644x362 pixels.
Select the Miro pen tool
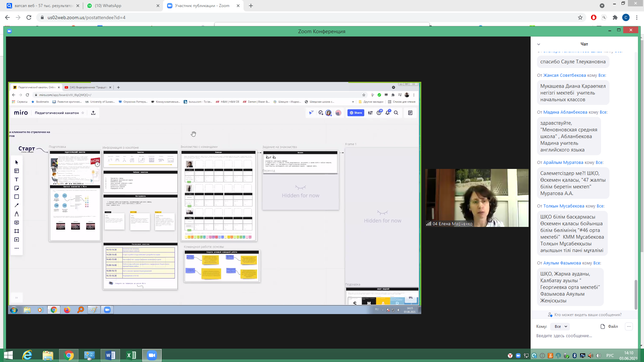tap(16, 214)
